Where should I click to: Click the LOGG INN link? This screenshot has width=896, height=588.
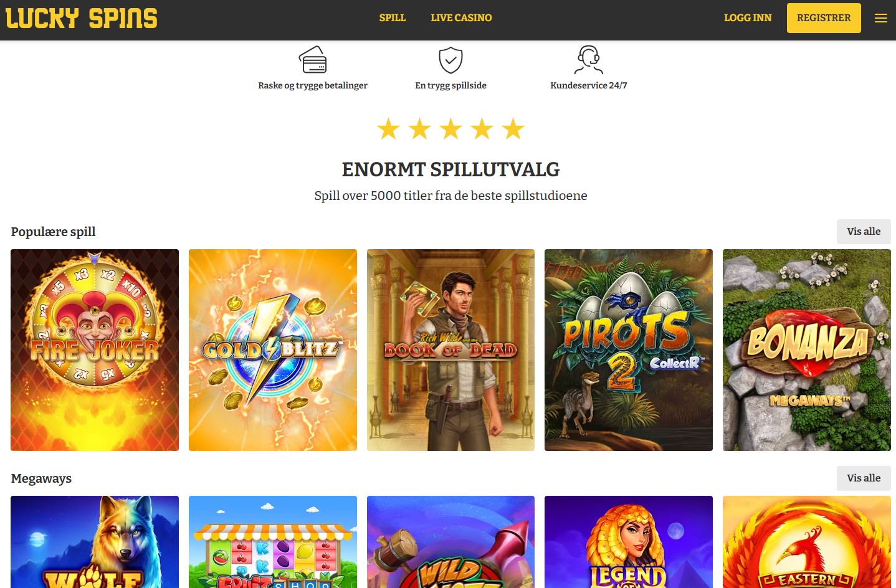pos(748,18)
